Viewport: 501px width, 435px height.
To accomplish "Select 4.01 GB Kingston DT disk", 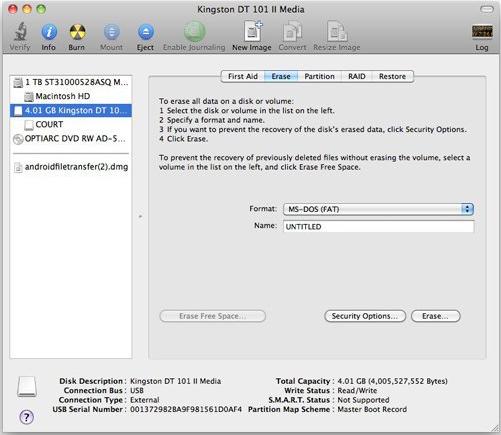I will point(71,110).
